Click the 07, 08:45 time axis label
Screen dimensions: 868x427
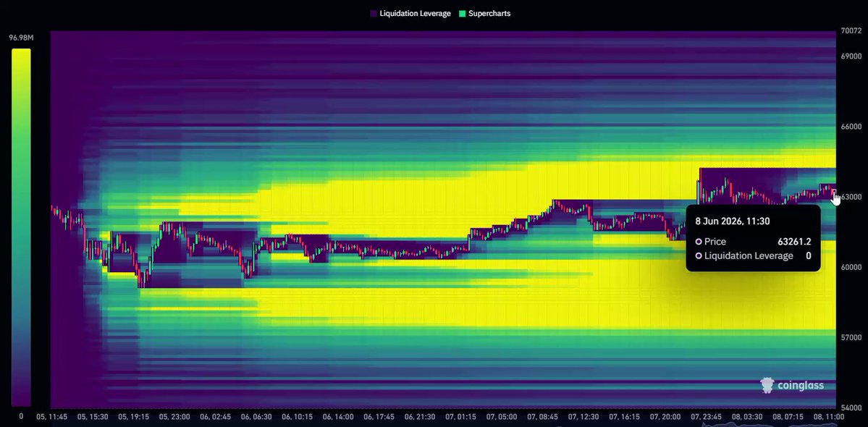click(542, 416)
